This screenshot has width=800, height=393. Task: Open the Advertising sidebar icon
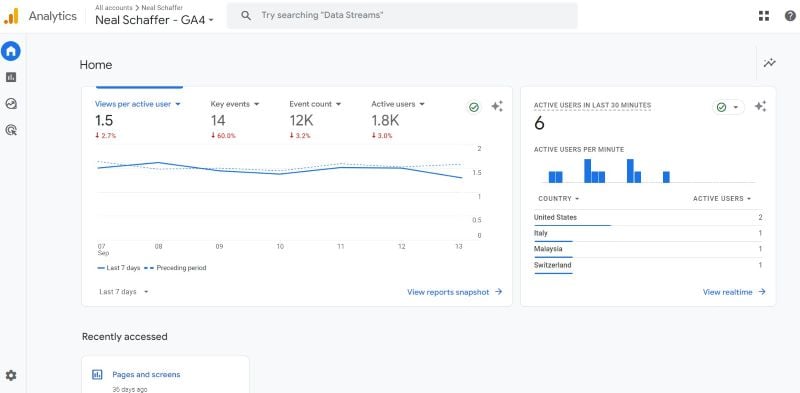(x=11, y=130)
